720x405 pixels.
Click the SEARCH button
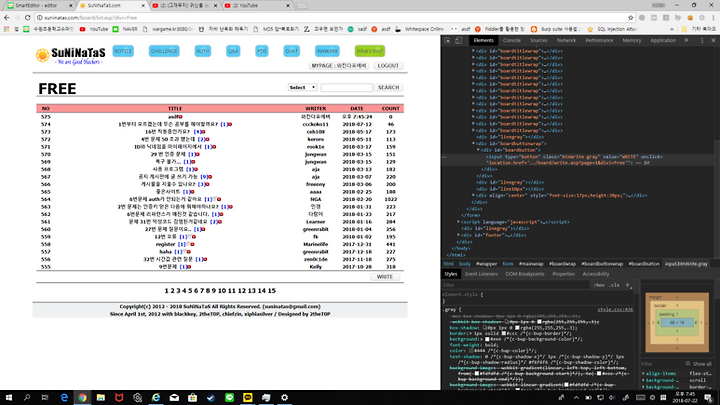coord(388,87)
